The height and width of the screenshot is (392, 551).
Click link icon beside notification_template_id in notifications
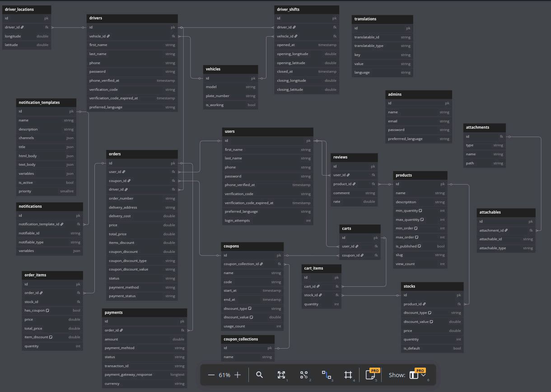point(61,224)
